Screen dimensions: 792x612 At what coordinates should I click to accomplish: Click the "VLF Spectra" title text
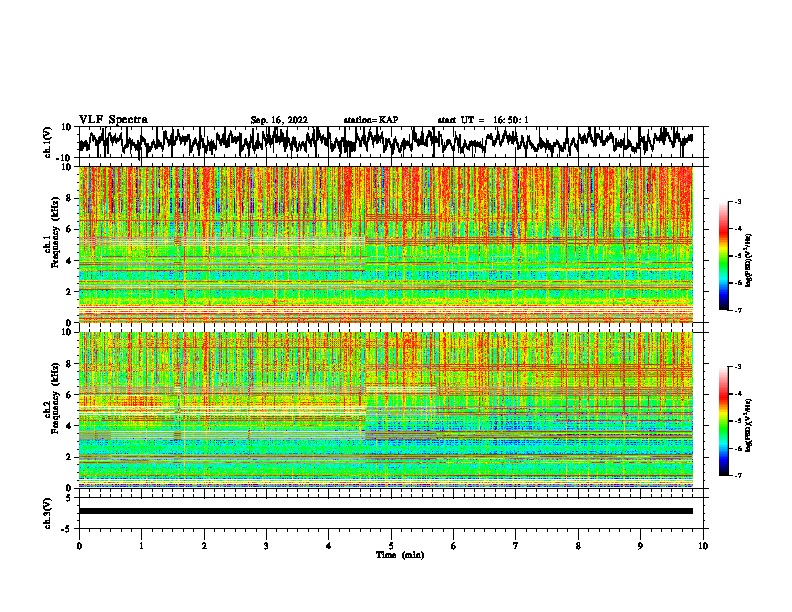point(113,120)
